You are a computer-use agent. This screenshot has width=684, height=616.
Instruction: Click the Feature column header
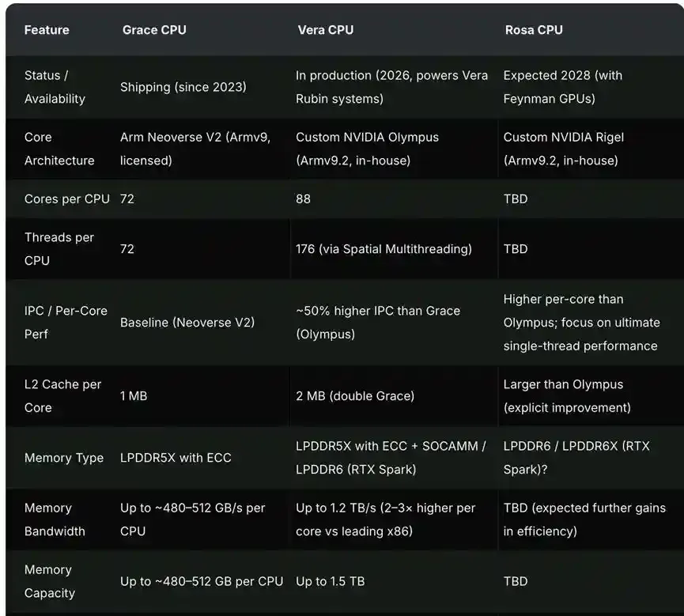(47, 30)
